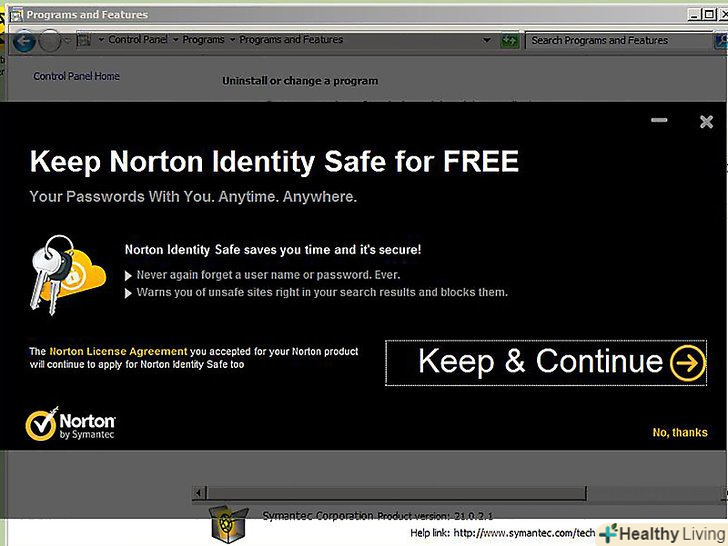Screen dimensions: 728x546
Task: Click Search Programs and Features field
Action: tap(618, 41)
